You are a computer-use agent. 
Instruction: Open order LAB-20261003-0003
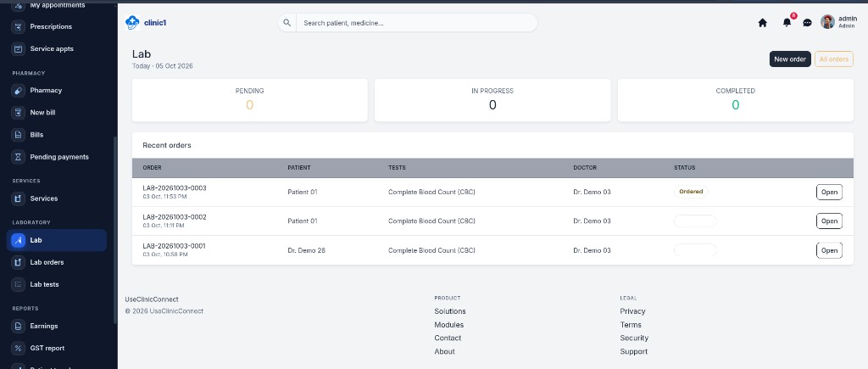point(829,193)
